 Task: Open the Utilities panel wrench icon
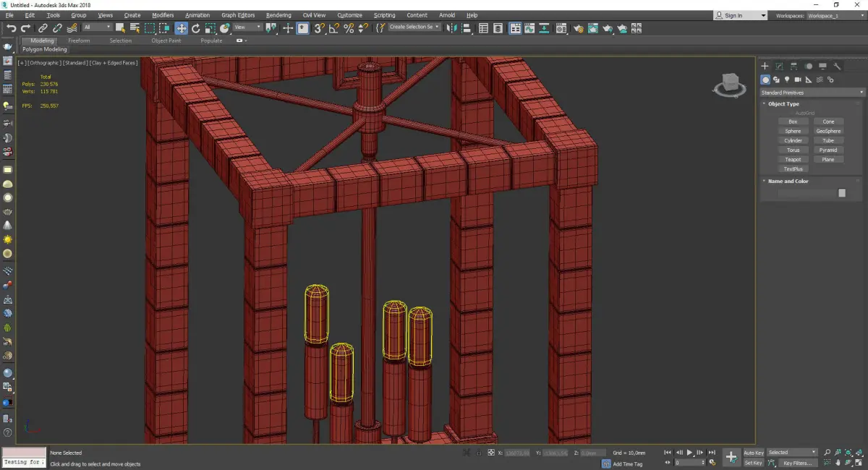click(837, 66)
